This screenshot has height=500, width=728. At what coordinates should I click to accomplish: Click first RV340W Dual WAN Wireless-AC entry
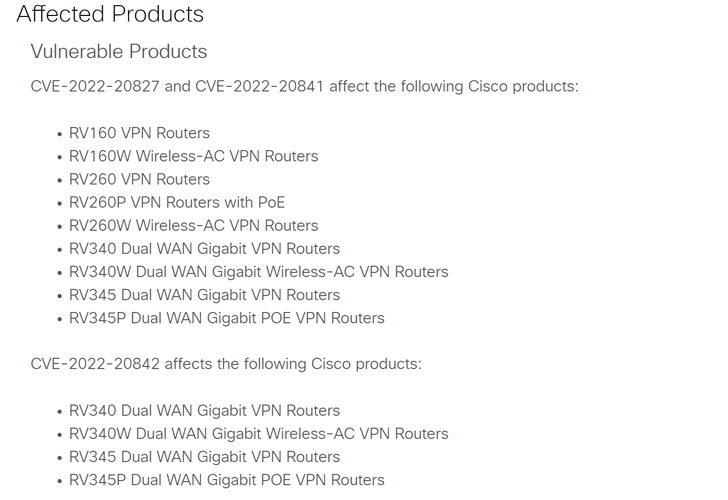[259, 272]
